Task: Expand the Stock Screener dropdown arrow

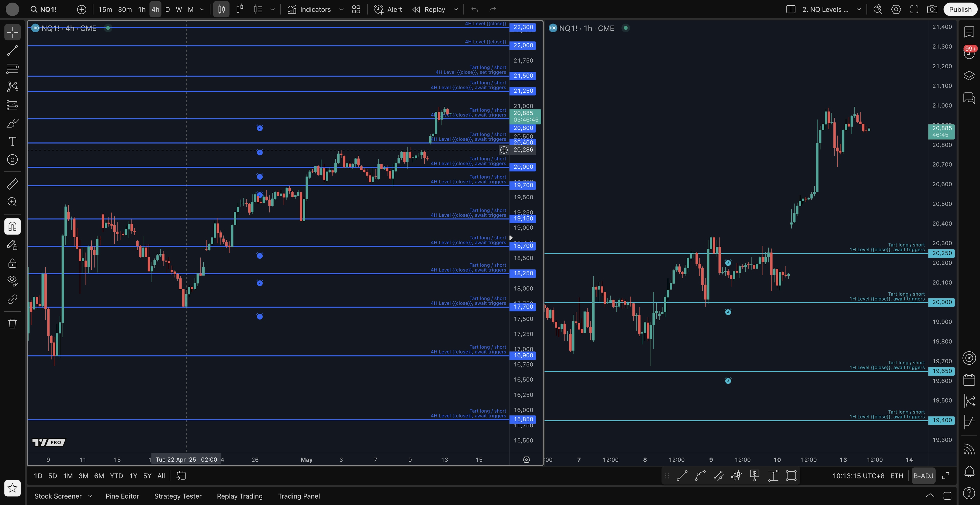Action: click(x=91, y=496)
